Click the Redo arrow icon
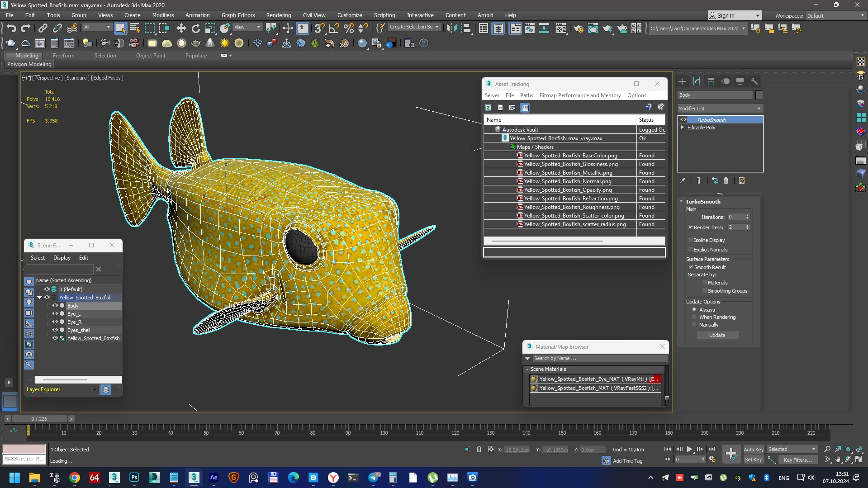868x488 pixels. [x=26, y=28]
